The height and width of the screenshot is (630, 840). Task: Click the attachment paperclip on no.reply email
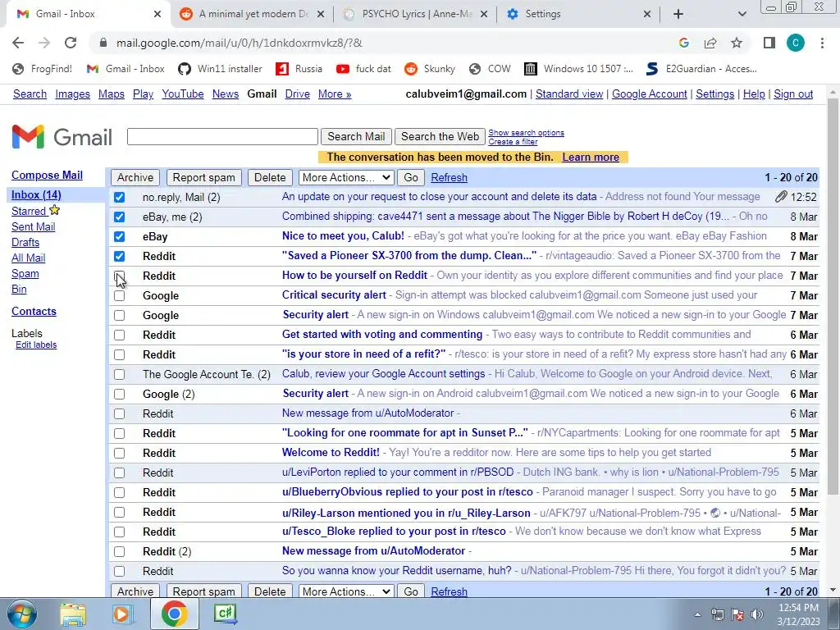point(781,197)
